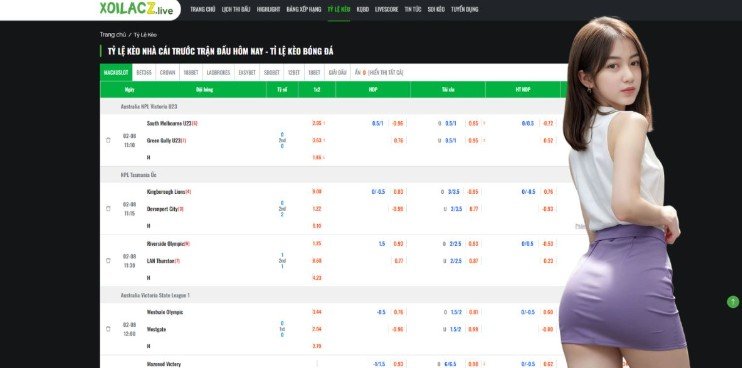Go to the Highlight page
742x368 pixels.
coord(268,9)
